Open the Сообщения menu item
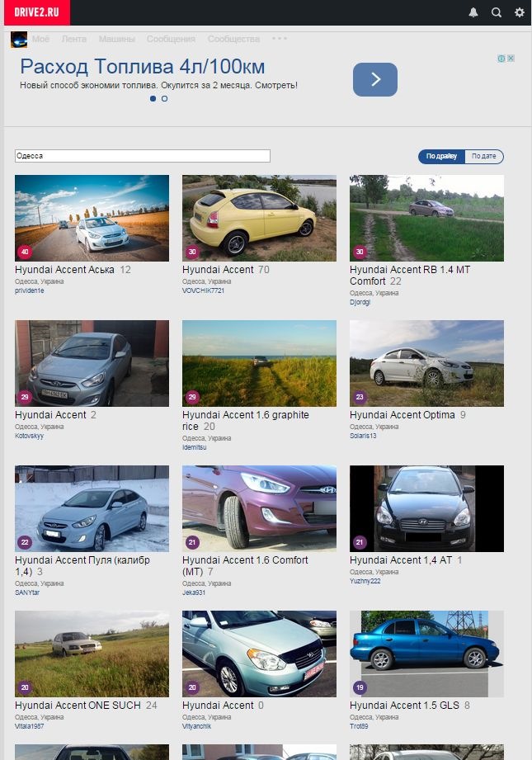Screen dimensions: 532x760 pos(171,39)
